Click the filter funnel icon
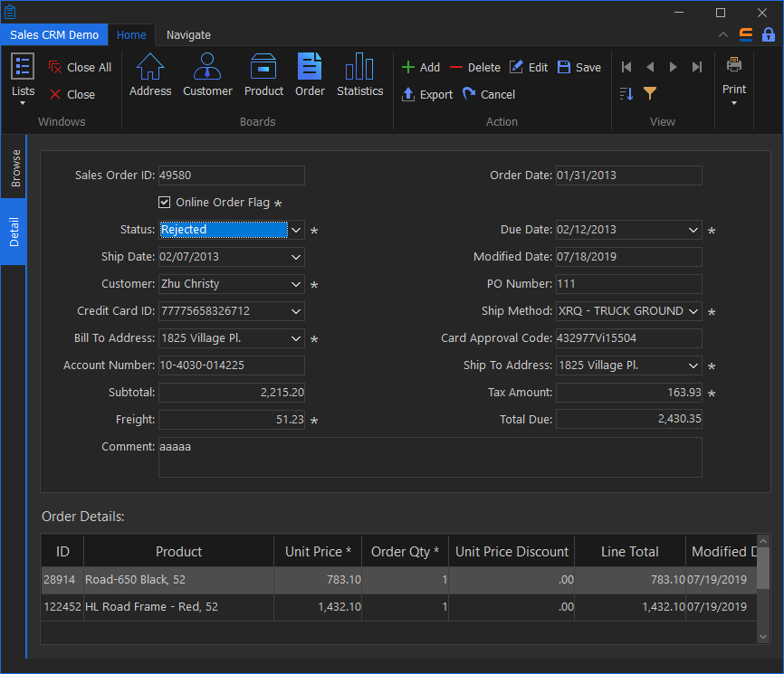The width and height of the screenshot is (784, 674). (x=650, y=93)
